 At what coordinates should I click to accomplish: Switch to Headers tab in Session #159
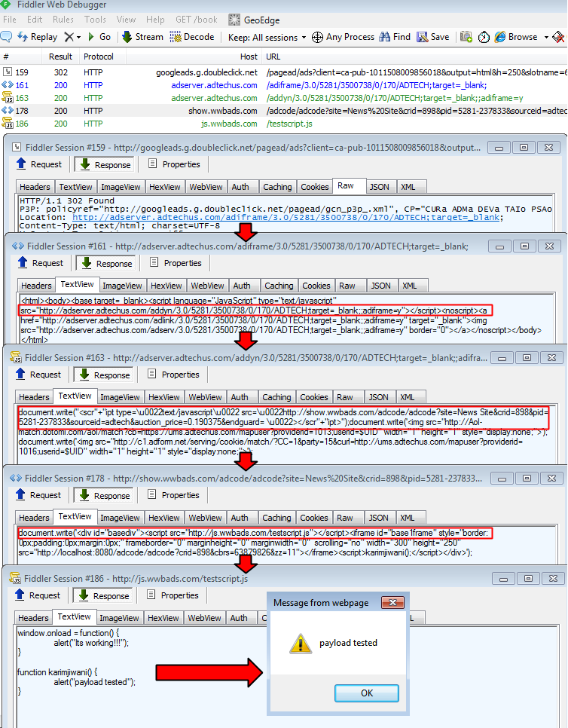click(35, 187)
